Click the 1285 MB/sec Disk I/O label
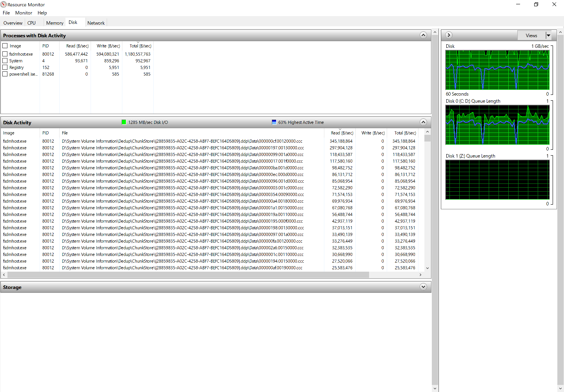This screenshot has width=564, height=392. click(148, 122)
